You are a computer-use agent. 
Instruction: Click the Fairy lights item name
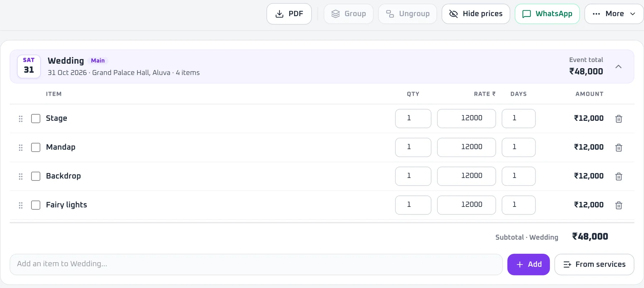67,205
